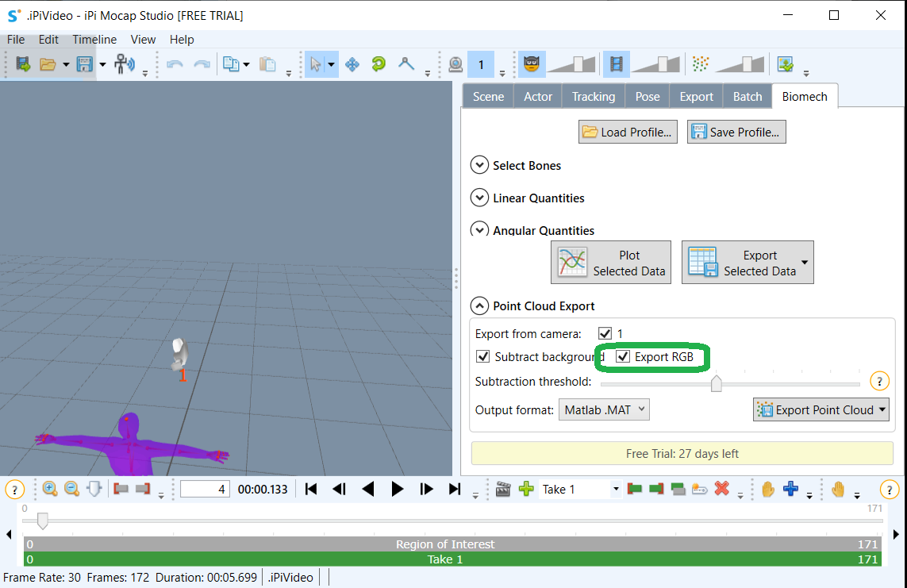Screen dimensions: 907x588
Task: Jump to the first frame
Action: 310,489
